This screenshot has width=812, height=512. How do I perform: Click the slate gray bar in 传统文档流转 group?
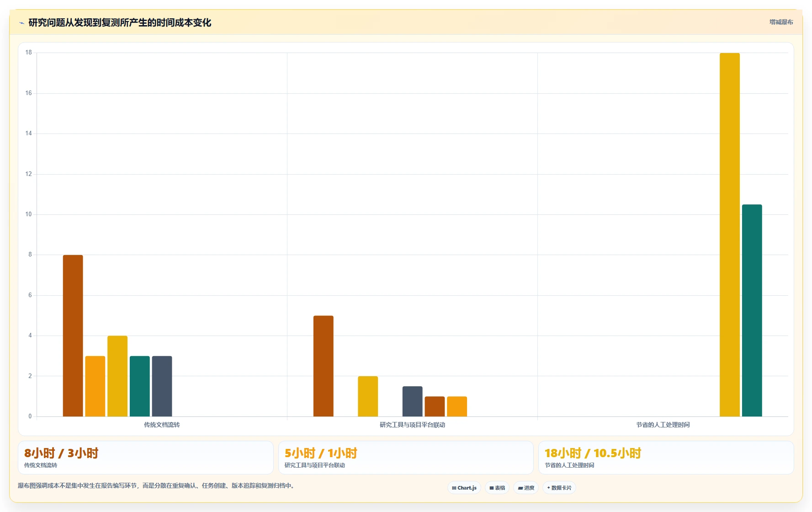162,386
